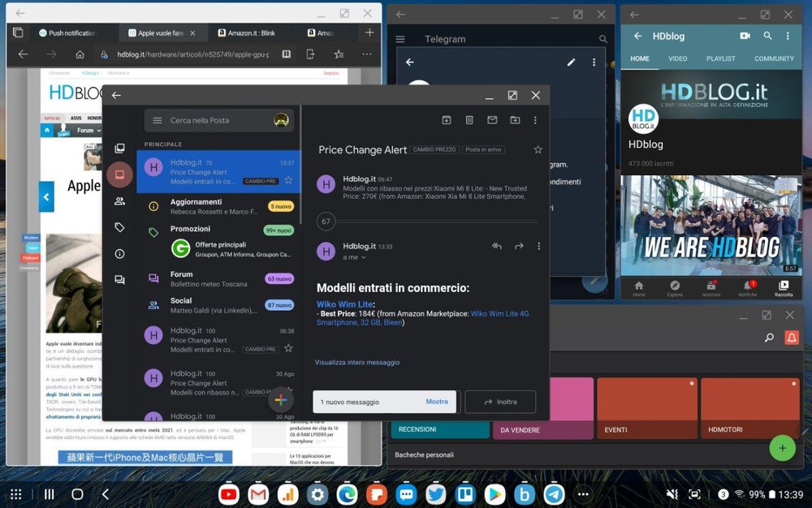Star the Hdblog.it 13:37 email
The height and width of the screenshot is (508, 812).
pos(288,180)
